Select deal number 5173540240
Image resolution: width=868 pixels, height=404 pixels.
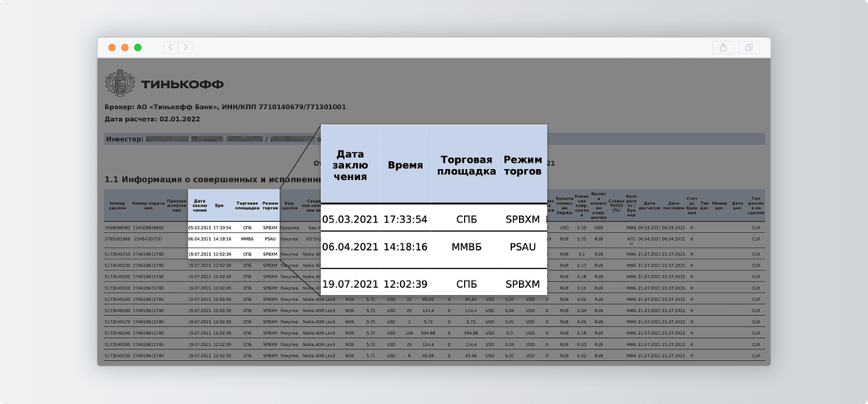117,333
